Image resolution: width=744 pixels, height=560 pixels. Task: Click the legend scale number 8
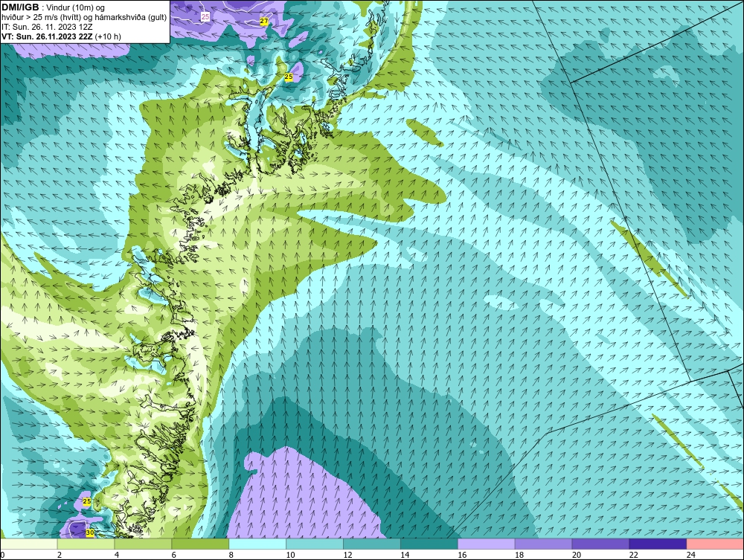[231, 555]
